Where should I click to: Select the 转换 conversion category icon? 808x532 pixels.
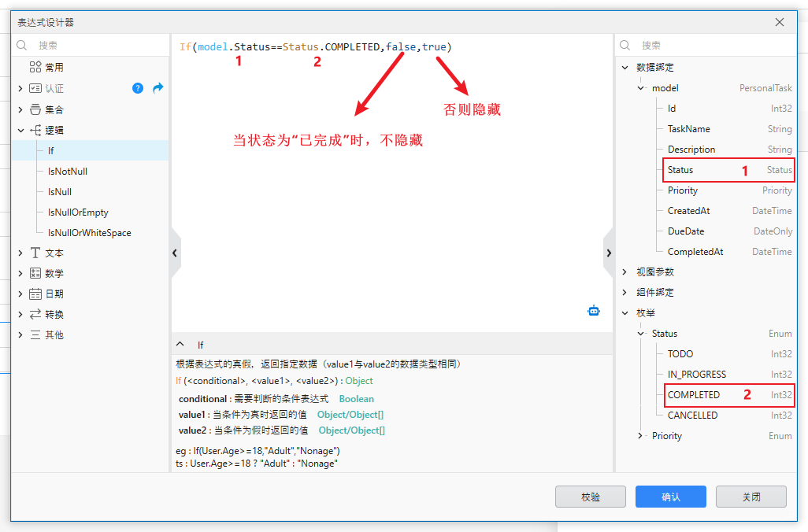click(x=36, y=313)
